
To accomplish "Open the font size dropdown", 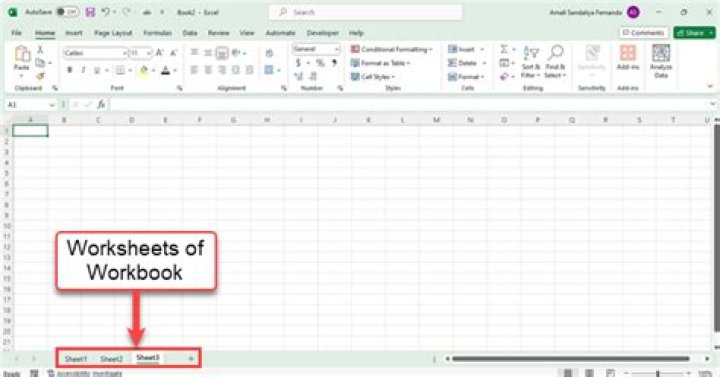I will click(x=149, y=54).
